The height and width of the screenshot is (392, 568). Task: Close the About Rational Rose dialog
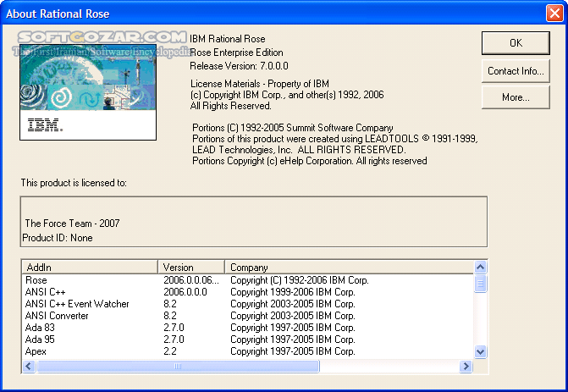[x=554, y=14]
